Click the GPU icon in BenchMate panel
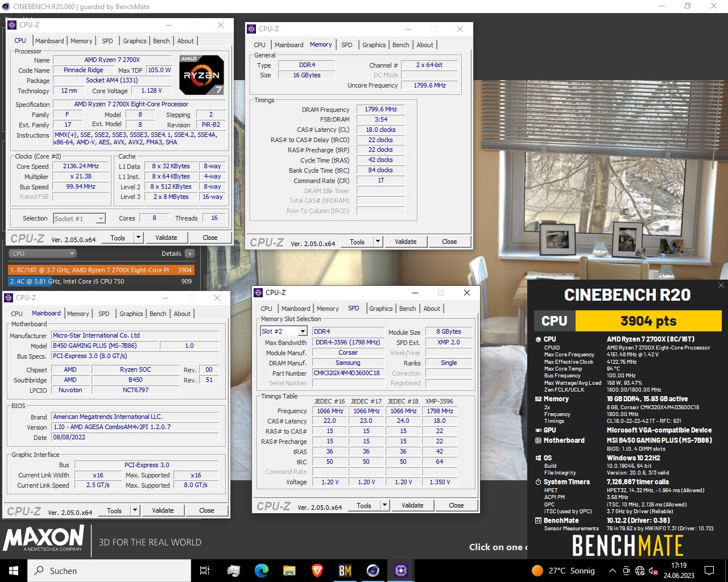The width and height of the screenshot is (728, 582). pyautogui.click(x=538, y=430)
